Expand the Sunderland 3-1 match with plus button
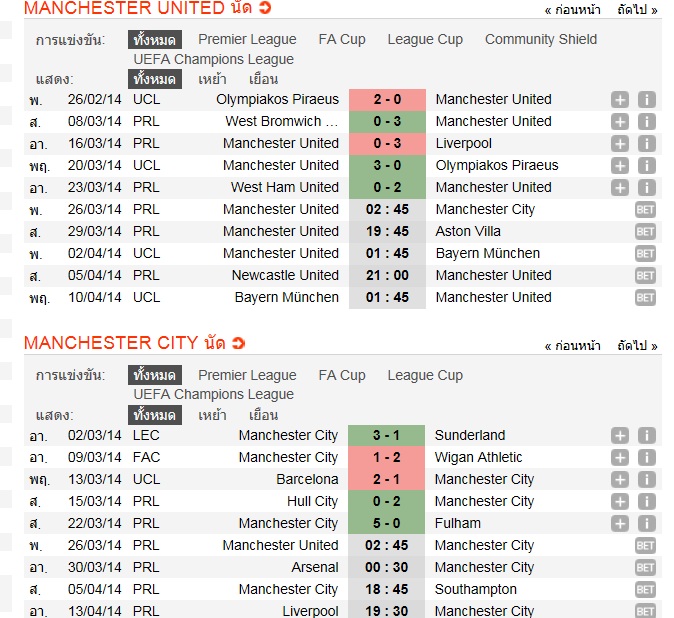The height and width of the screenshot is (618, 674). pos(620,435)
